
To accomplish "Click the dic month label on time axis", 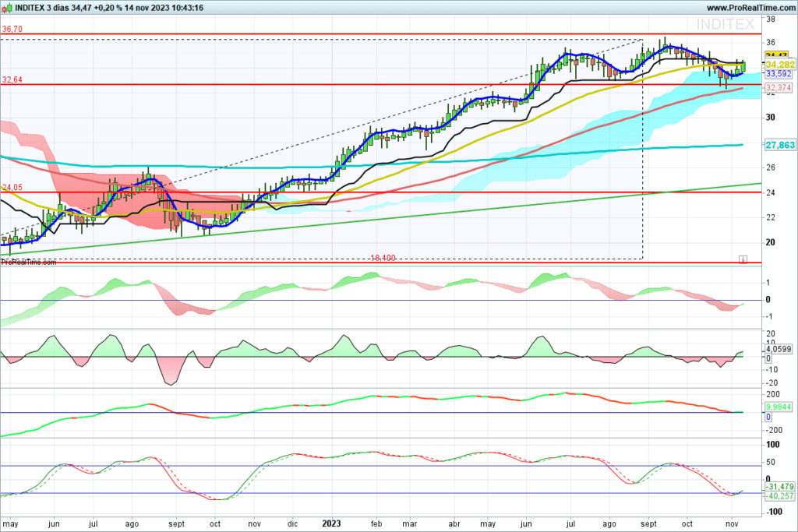I will pos(293,523).
